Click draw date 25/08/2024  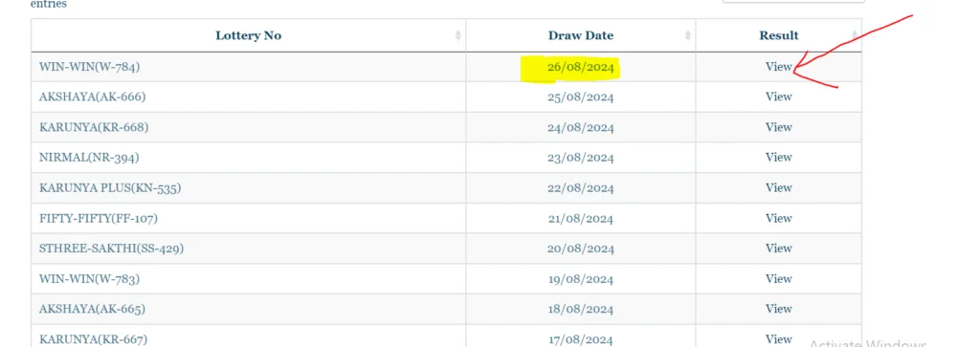[581, 97]
